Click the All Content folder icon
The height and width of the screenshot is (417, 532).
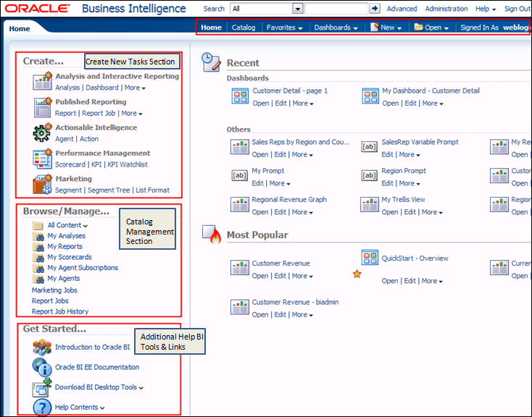pos(38,225)
